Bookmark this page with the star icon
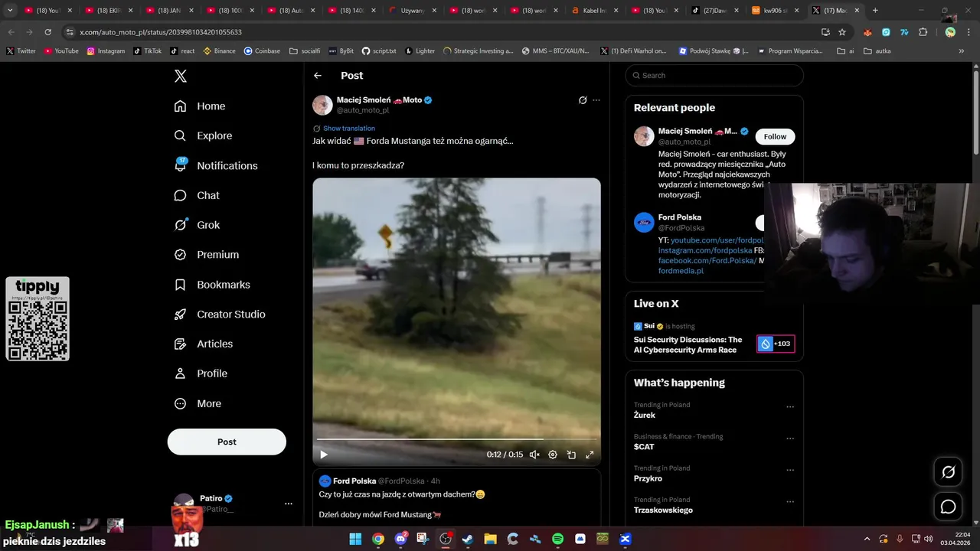This screenshot has width=980, height=551. pyautogui.click(x=842, y=32)
